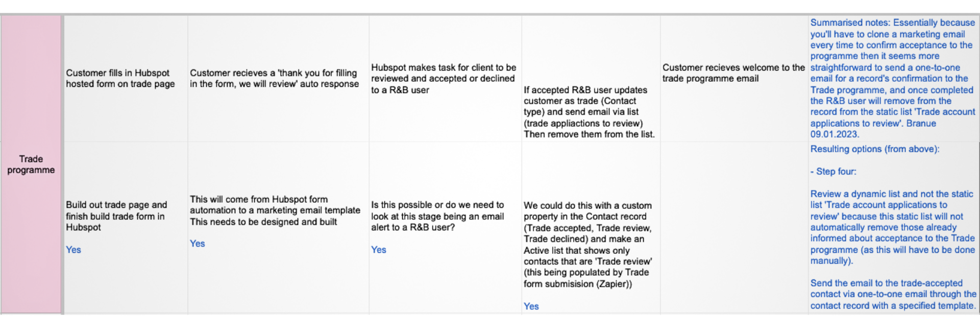Click the 'Customer recieves welcome' email cell

733,73
